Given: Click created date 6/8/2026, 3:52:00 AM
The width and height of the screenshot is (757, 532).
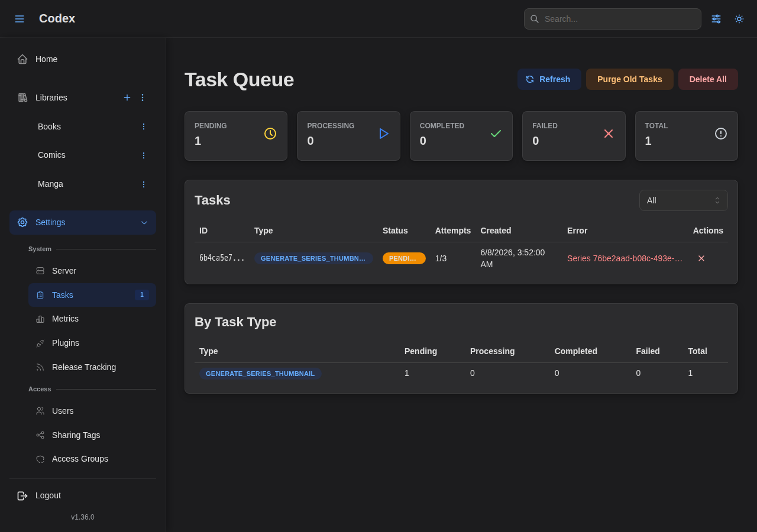Looking at the screenshot, I should tap(513, 258).
